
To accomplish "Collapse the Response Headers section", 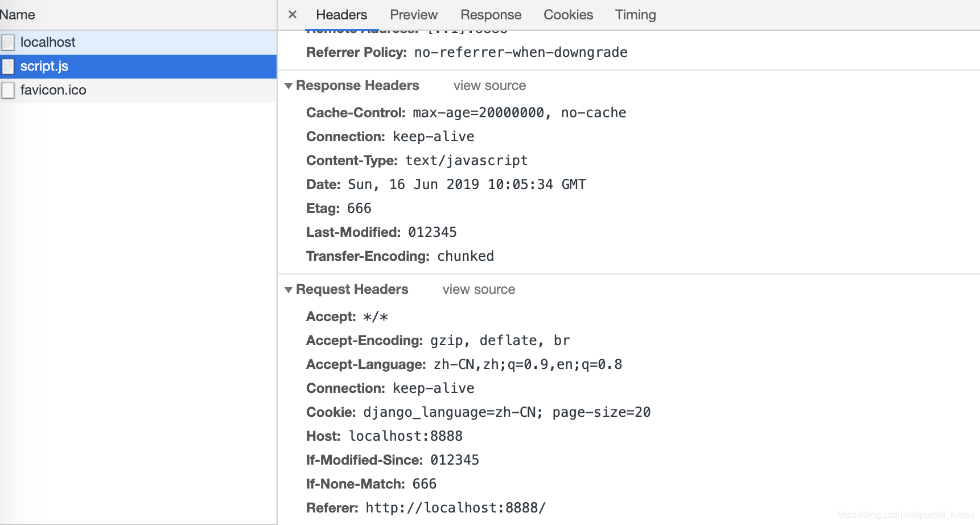I will coord(289,85).
